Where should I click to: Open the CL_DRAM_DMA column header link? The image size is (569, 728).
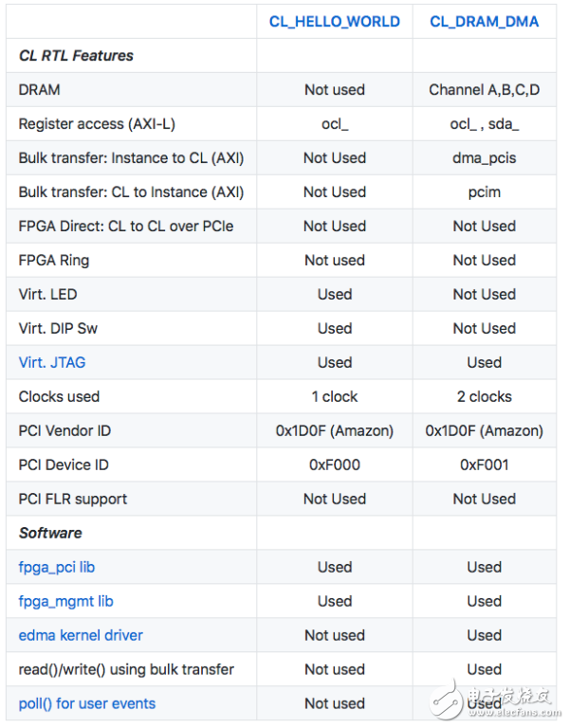coord(484,22)
